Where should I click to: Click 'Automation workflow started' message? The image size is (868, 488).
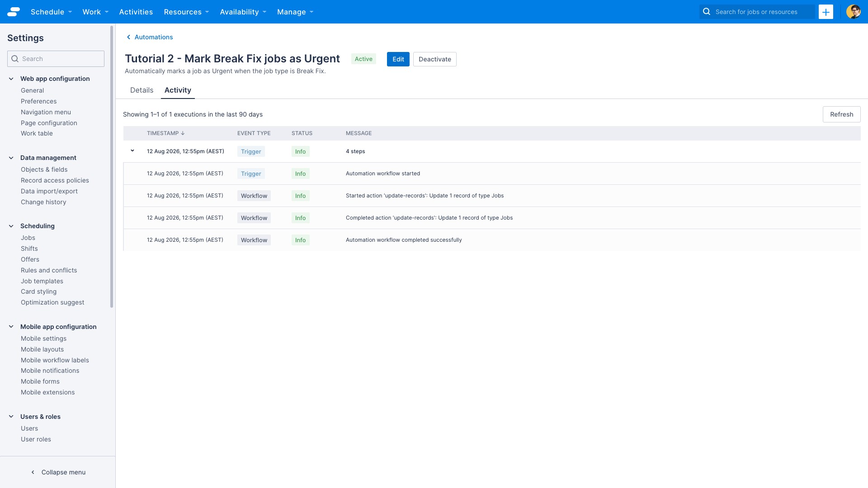coord(383,174)
